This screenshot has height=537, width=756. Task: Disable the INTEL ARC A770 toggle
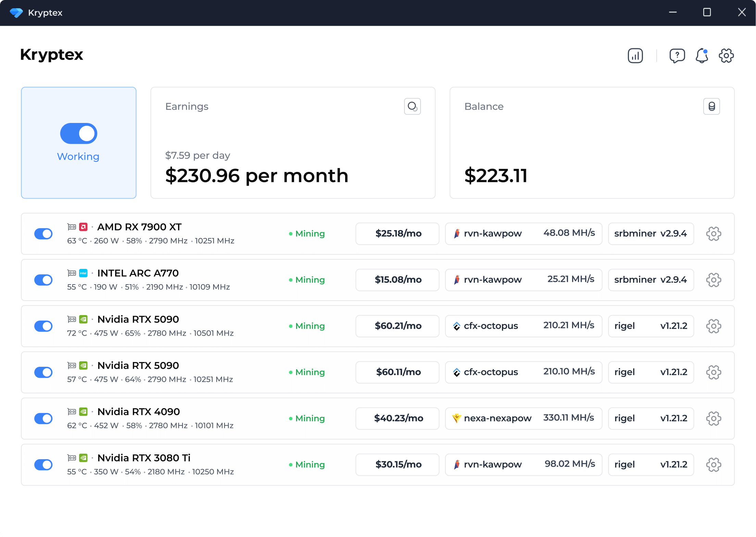[43, 280]
